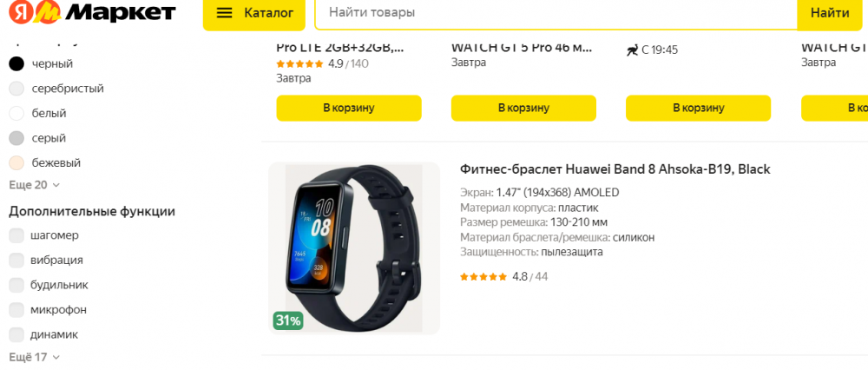The image size is (868, 370).
Task: Expand Ещё 17 additional functions
Action: tap(35, 357)
